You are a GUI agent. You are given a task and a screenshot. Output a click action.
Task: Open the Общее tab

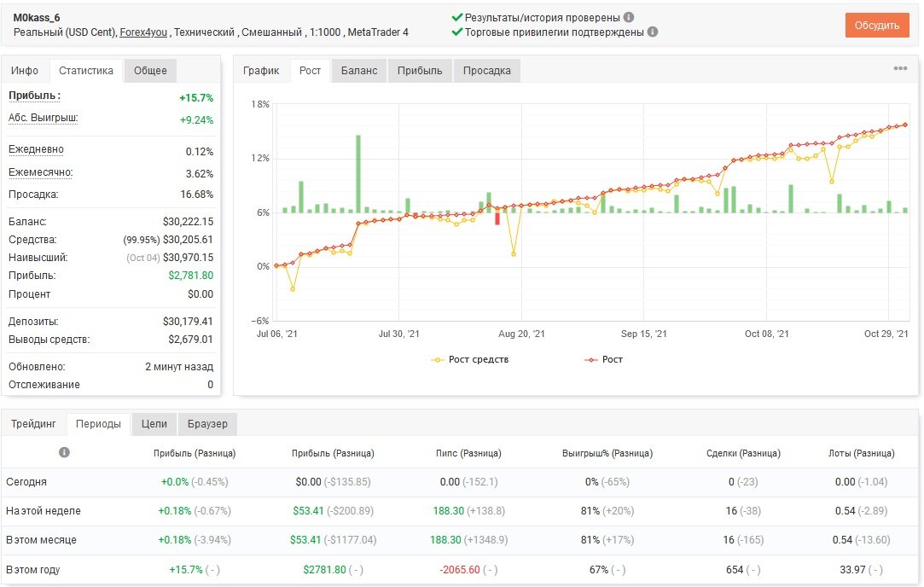[x=150, y=71]
